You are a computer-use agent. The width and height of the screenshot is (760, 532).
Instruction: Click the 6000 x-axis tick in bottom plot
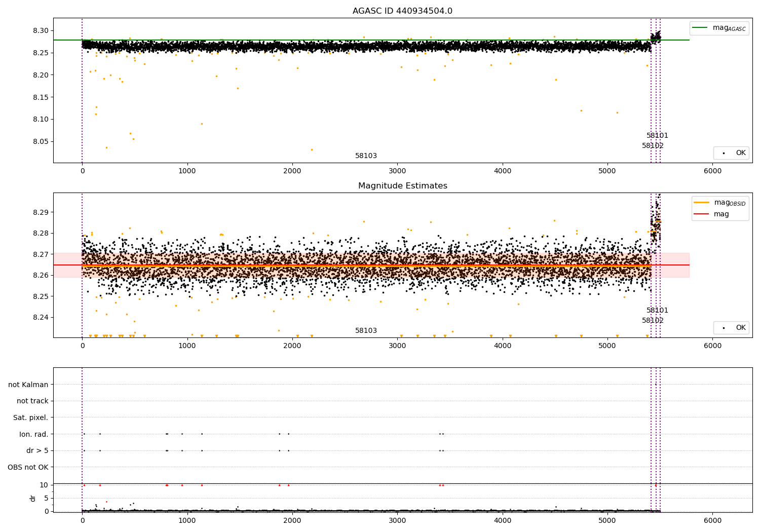(x=713, y=521)
